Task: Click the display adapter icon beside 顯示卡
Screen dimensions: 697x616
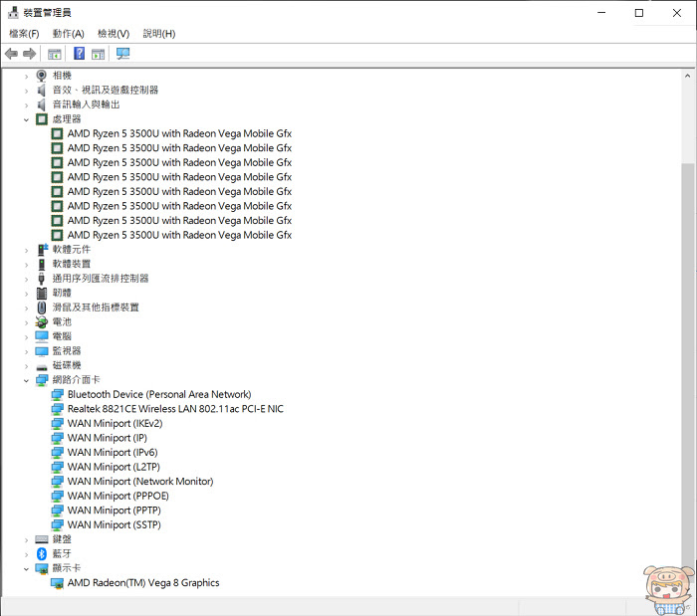Action: (42, 568)
